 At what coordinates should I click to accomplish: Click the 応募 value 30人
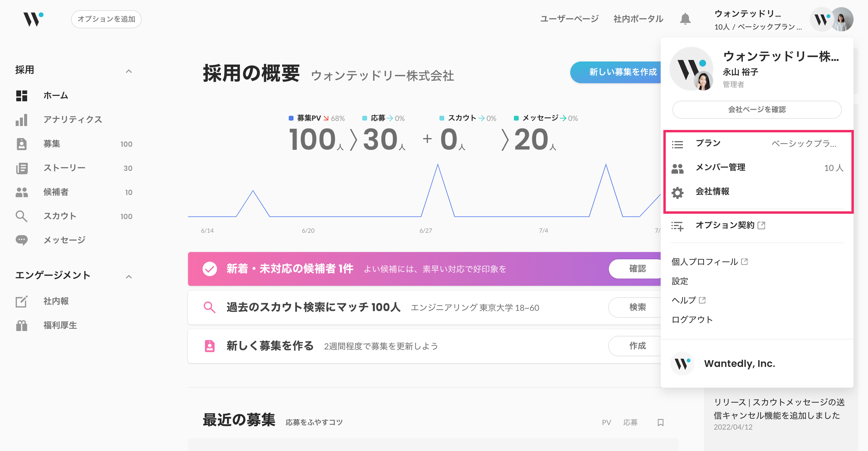click(384, 140)
